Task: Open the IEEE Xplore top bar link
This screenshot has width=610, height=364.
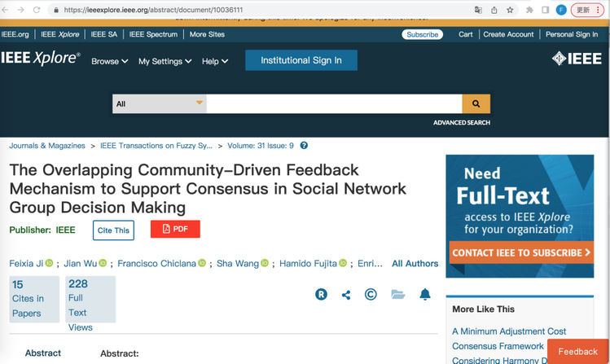Action: pos(60,34)
